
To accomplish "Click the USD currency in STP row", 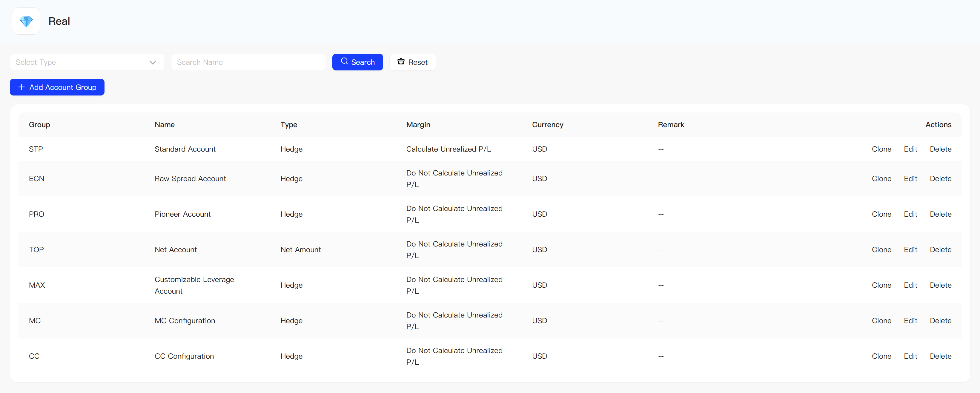I will tap(540, 149).
